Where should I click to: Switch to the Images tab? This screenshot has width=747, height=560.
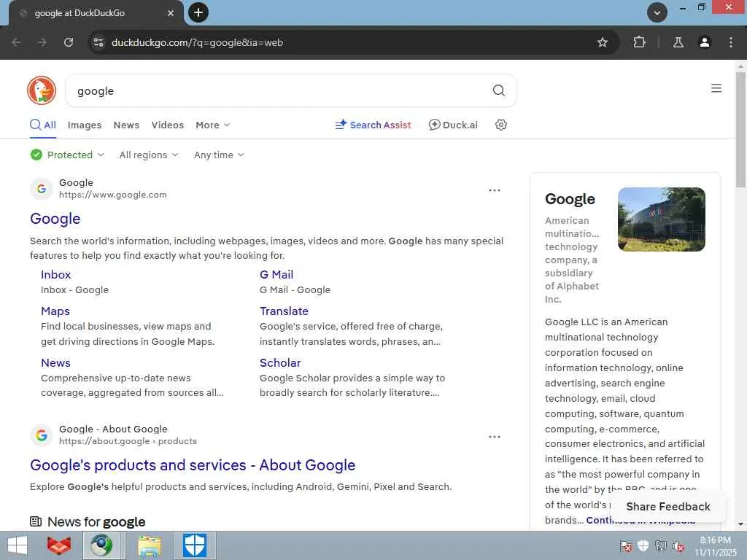[85, 125]
